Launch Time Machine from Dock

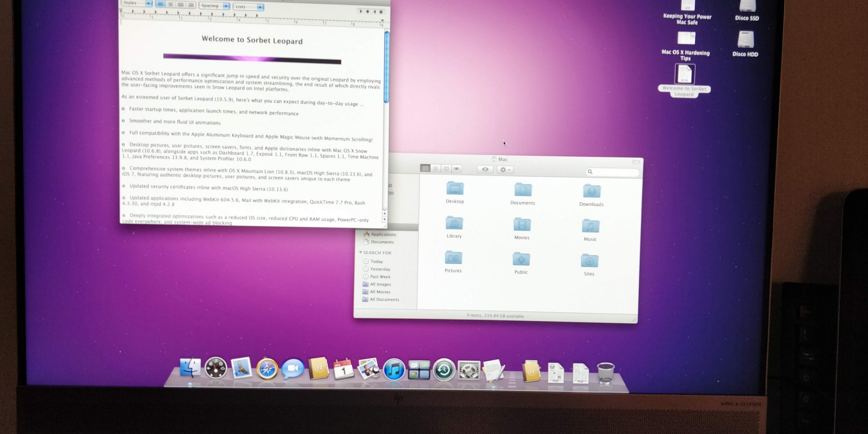(x=444, y=370)
